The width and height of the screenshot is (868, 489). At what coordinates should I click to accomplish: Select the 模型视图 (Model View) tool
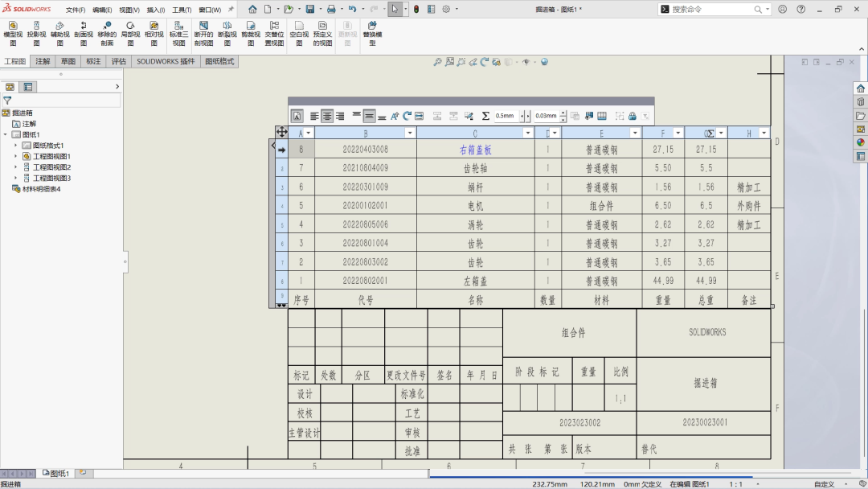point(13,35)
